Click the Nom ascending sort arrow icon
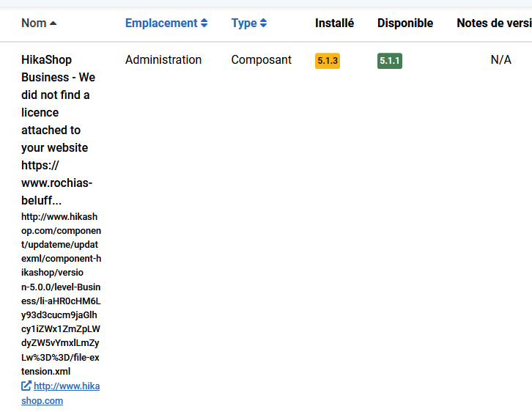Image resolution: width=532 pixels, height=412 pixels. [x=53, y=23]
